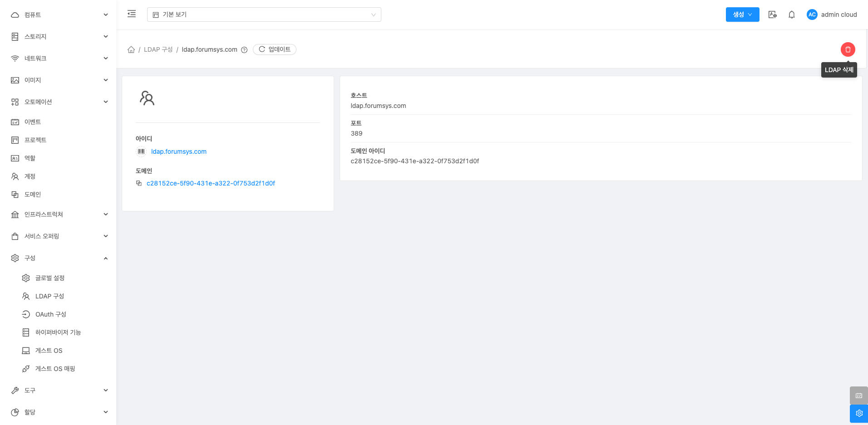Click the home icon in the breadcrumb
868x425 pixels.
(x=131, y=49)
